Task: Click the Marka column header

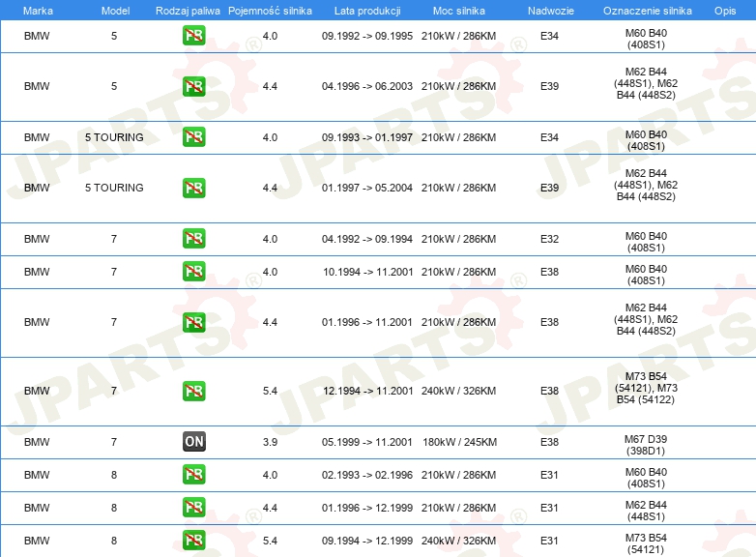Action: (x=38, y=11)
